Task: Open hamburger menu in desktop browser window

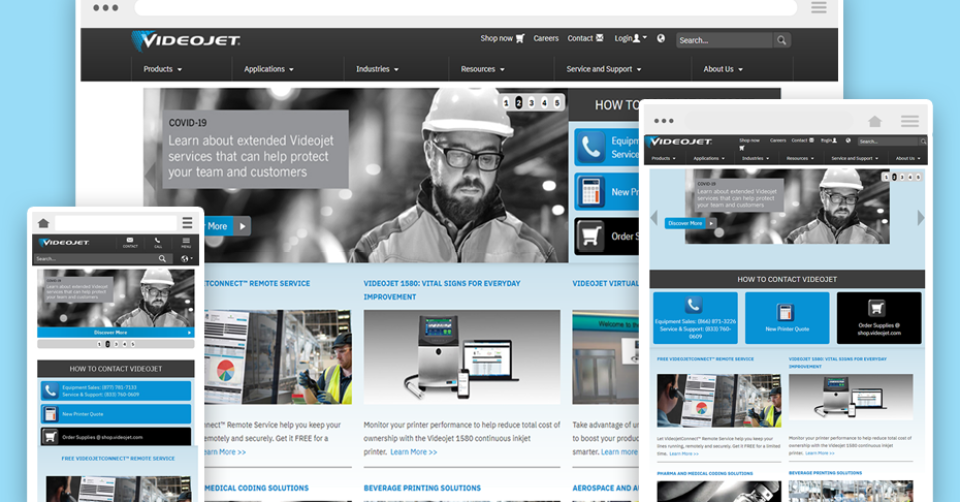Action: [x=819, y=7]
